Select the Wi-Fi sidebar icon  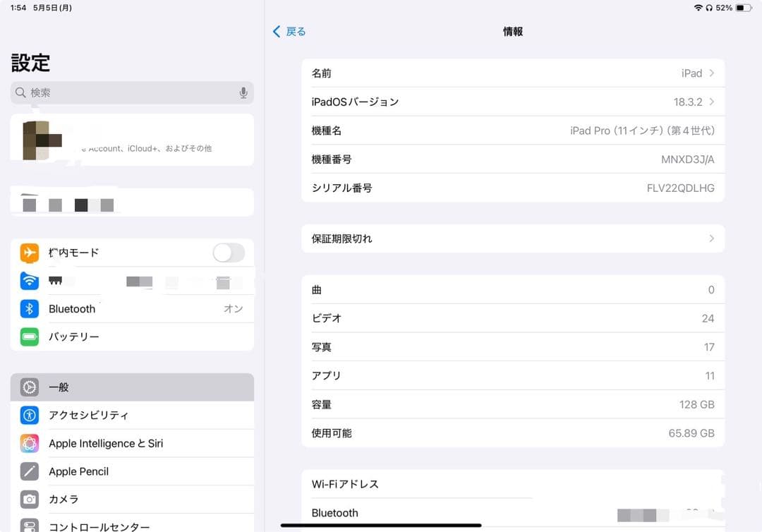(29, 281)
